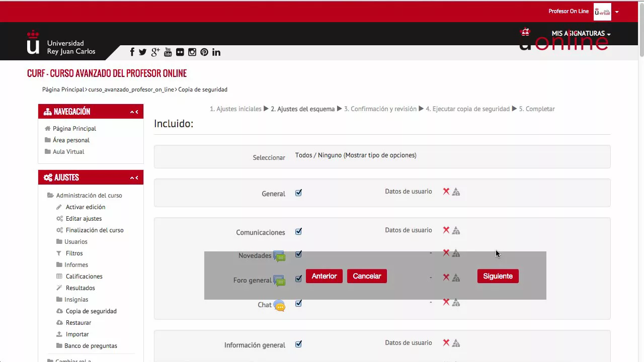Open Área personal in Navegación
644x362 pixels.
click(71, 140)
